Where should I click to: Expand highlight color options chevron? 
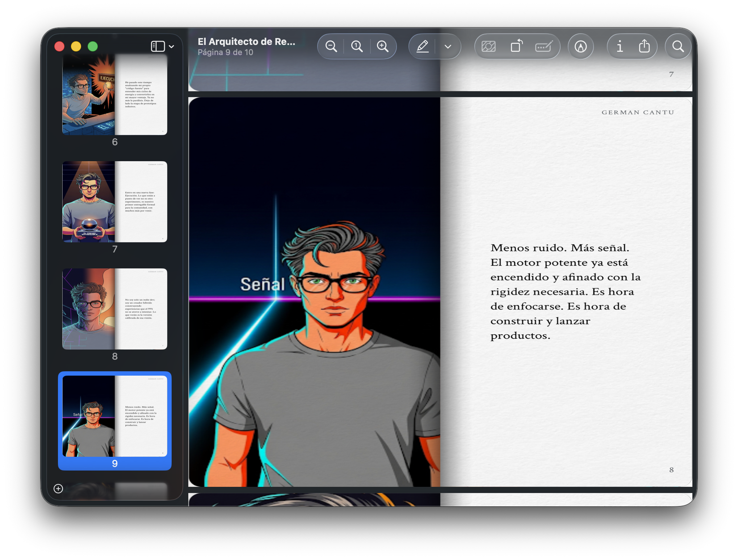(448, 46)
